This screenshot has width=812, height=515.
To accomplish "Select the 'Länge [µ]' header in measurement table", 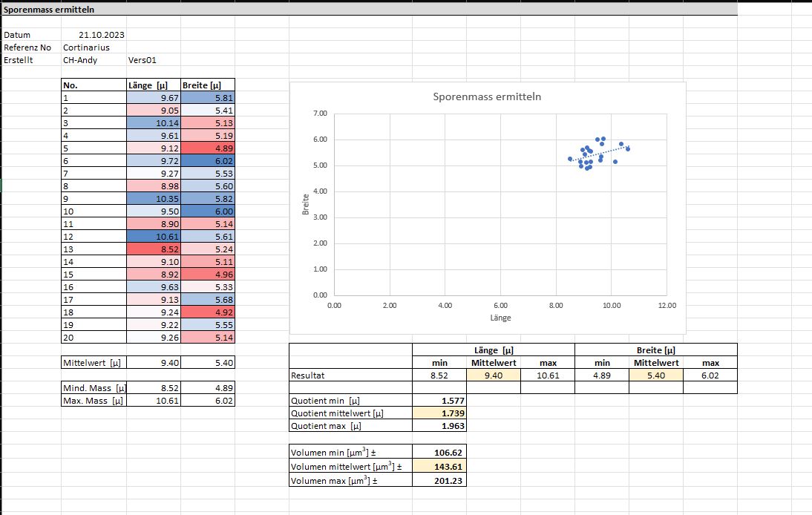I will (x=154, y=85).
